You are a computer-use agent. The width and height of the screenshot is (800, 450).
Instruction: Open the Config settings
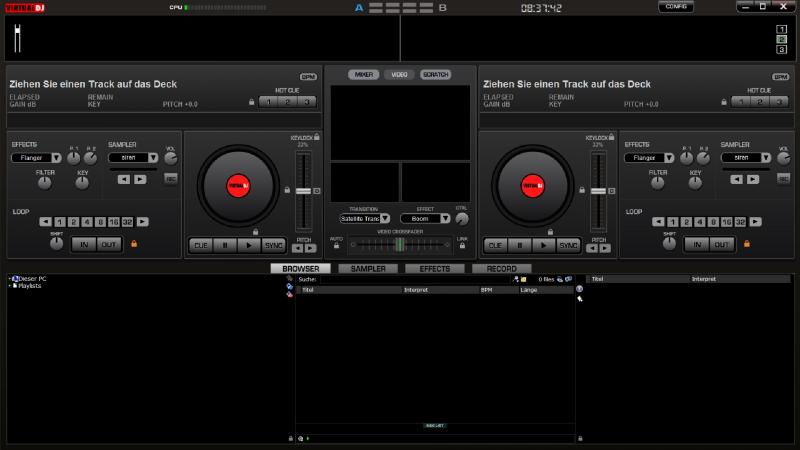(676, 7)
